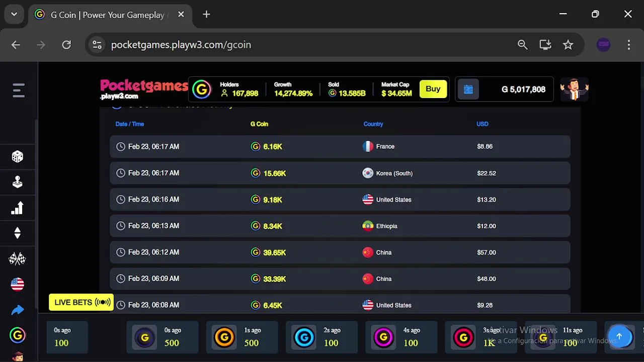Click the coin icon next to 39.65K

[256, 252]
